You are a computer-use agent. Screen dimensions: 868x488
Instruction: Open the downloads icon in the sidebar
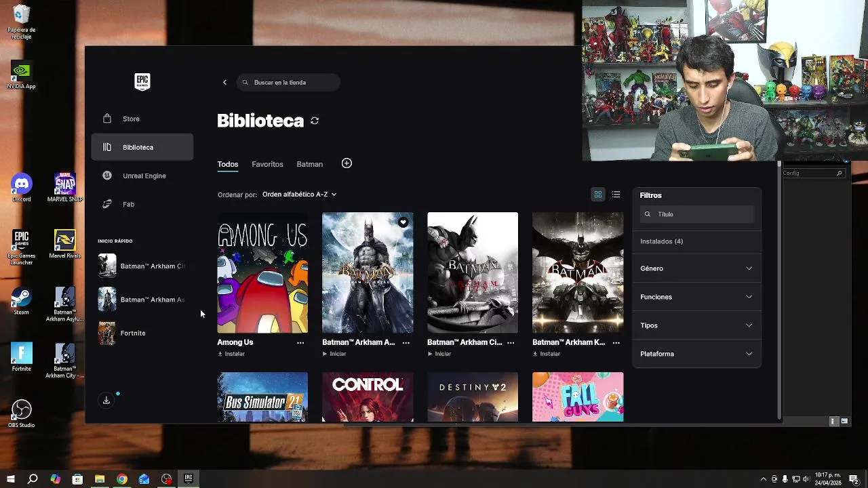pos(106,401)
